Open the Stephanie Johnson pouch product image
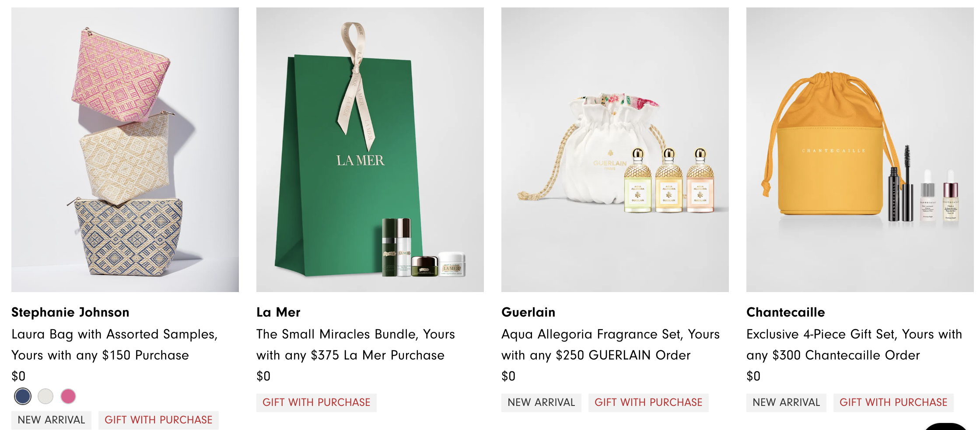980x430 pixels. [x=125, y=150]
